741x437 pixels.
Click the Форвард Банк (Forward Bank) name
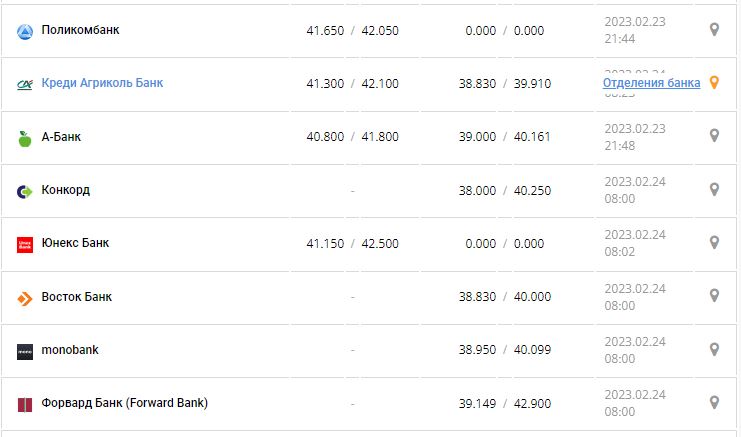(125, 403)
